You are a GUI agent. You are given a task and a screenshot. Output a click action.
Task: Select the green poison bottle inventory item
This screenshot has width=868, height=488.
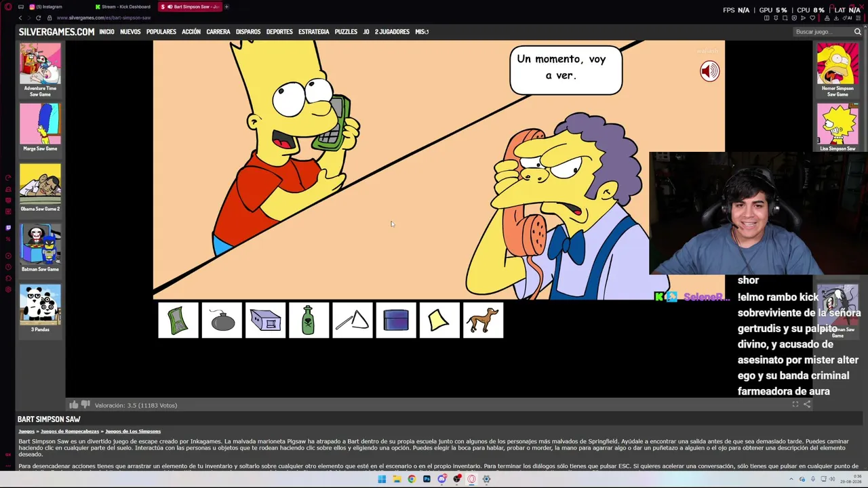point(309,320)
